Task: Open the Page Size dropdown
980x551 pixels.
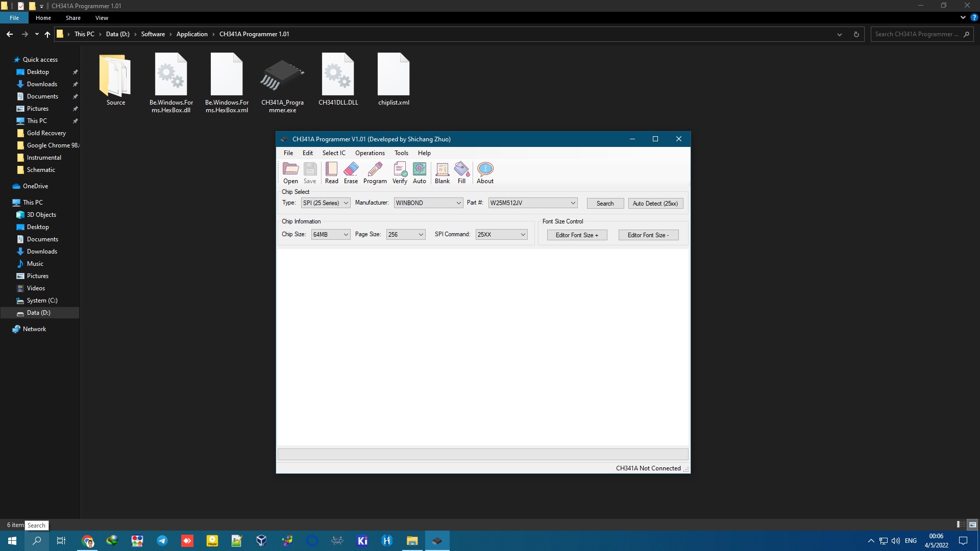Action: tap(405, 235)
